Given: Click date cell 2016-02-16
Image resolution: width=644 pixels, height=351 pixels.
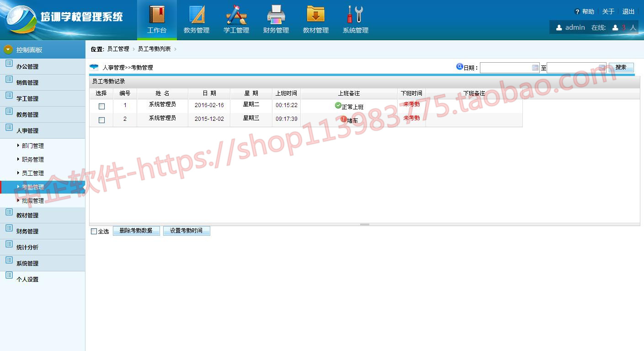Looking at the screenshot, I should coord(209,105).
